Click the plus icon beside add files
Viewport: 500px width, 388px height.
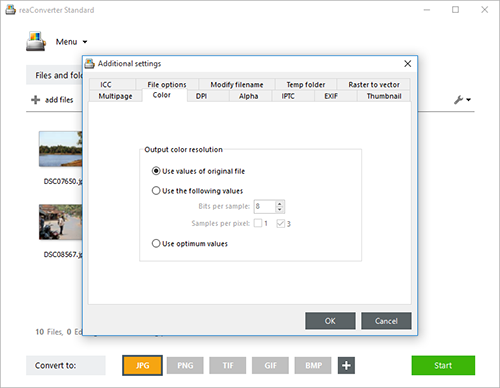[x=35, y=100]
